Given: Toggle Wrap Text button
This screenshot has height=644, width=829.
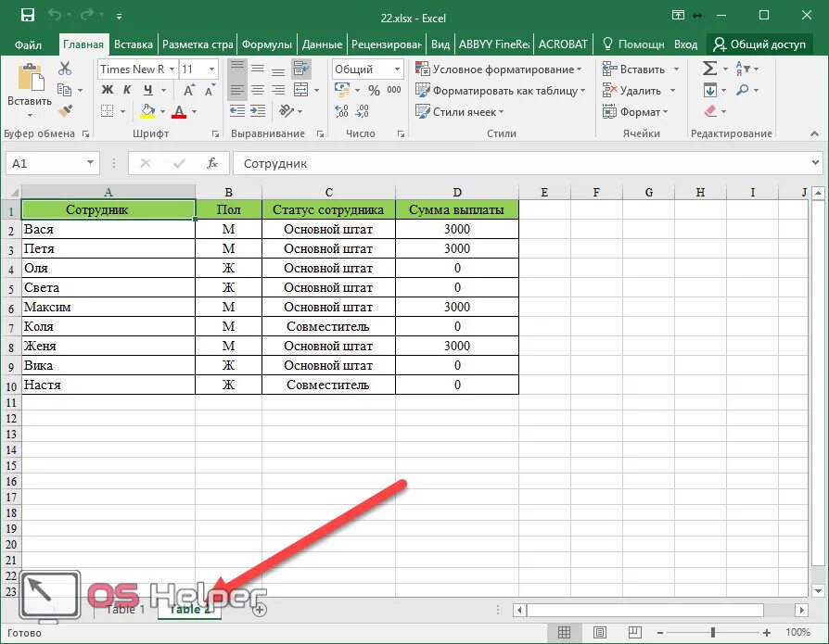Looking at the screenshot, I should (x=301, y=69).
